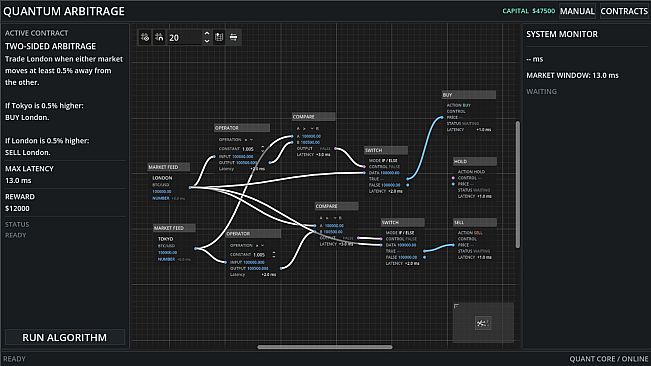
Task: Click the TWO-SIDED ARBITRAGE contract title
Action: [x=50, y=46]
